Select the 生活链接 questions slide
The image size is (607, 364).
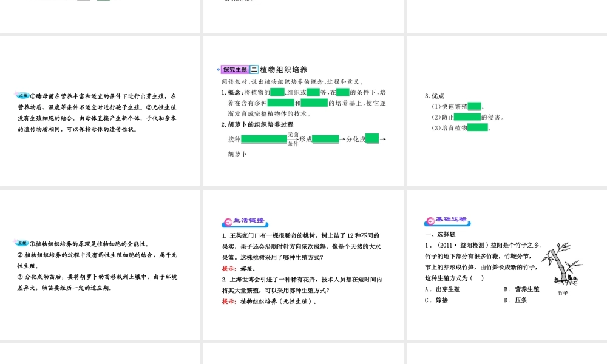pos(303,265)
